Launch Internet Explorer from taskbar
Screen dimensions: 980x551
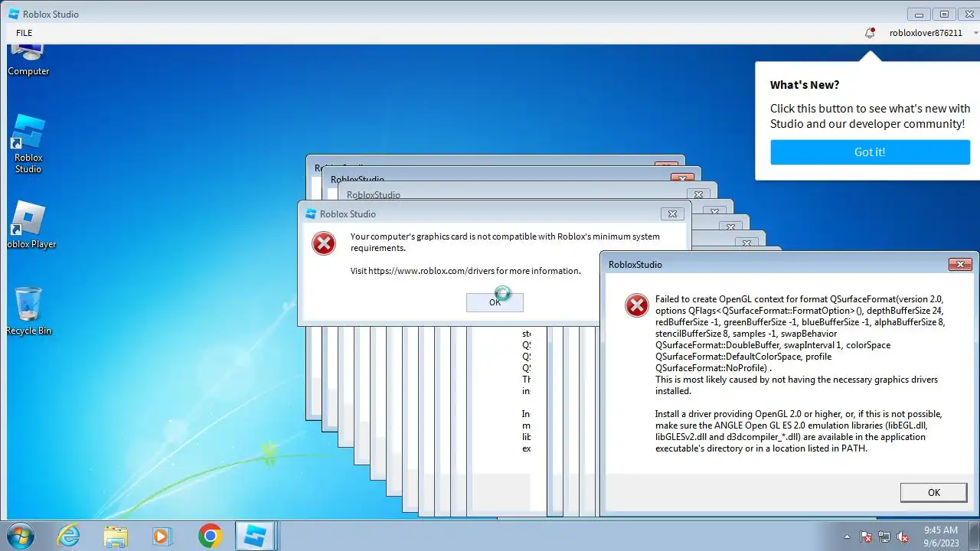(69, 536)
